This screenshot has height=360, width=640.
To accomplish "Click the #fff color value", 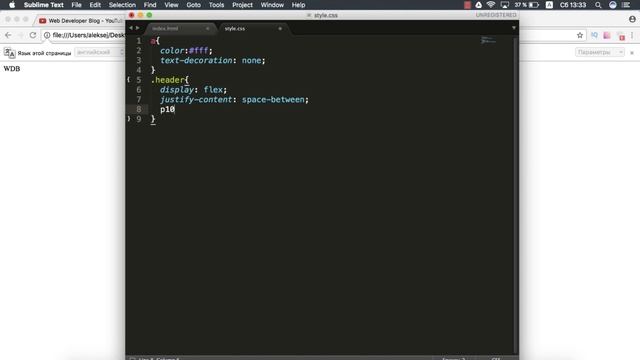I will (199, 51).
